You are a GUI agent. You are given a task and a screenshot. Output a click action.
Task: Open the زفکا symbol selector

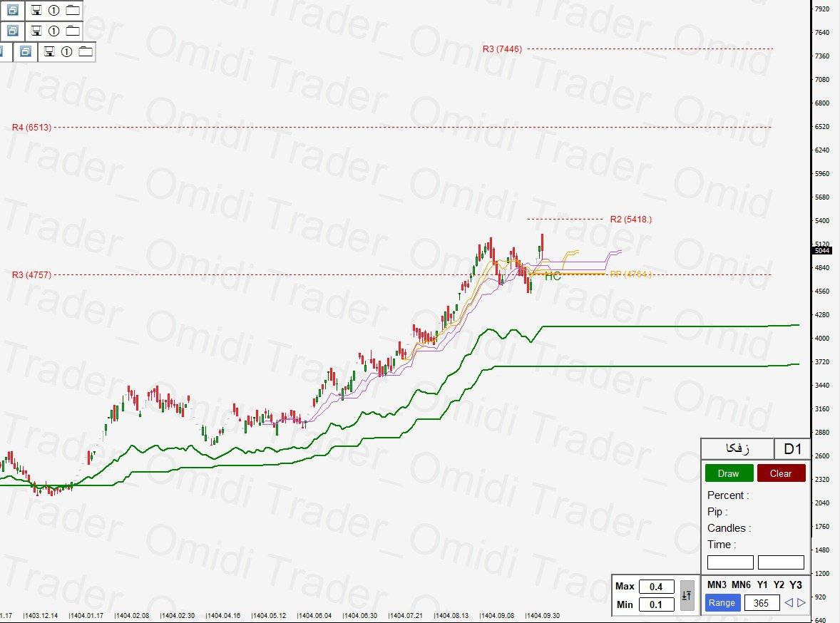click(x=737, y=449)
